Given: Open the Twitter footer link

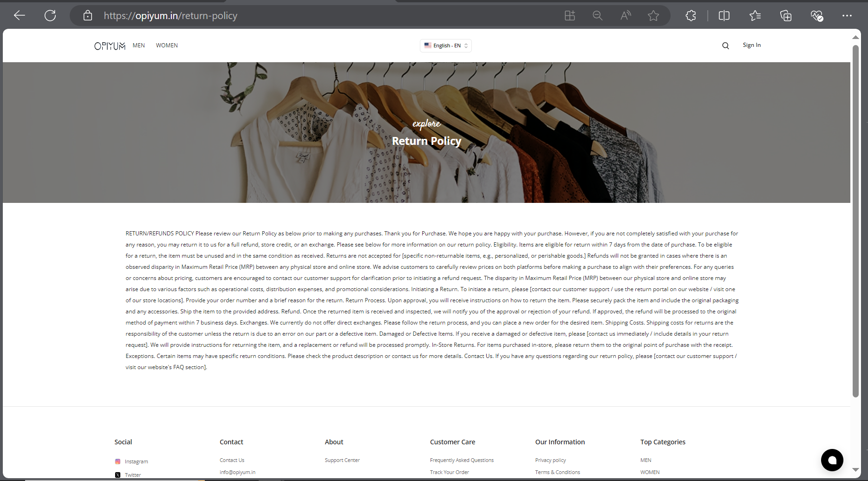Looking at the screenshot, I should 133,475.
